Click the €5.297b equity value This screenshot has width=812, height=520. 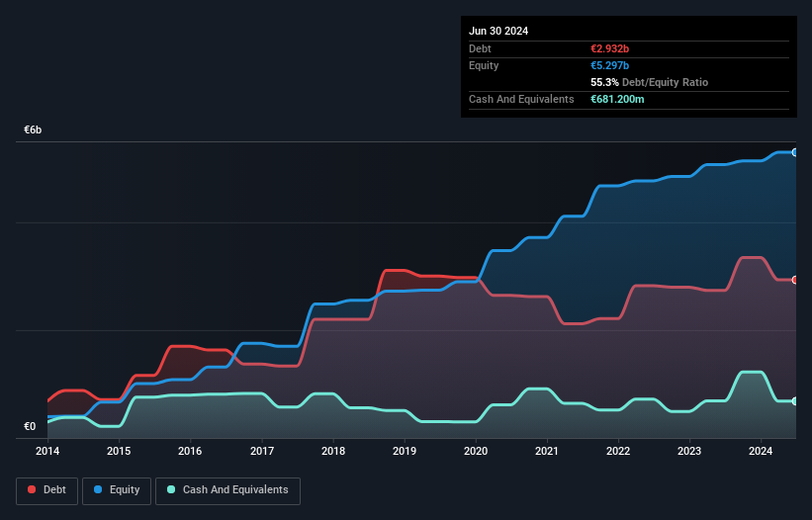click(609, 65)
